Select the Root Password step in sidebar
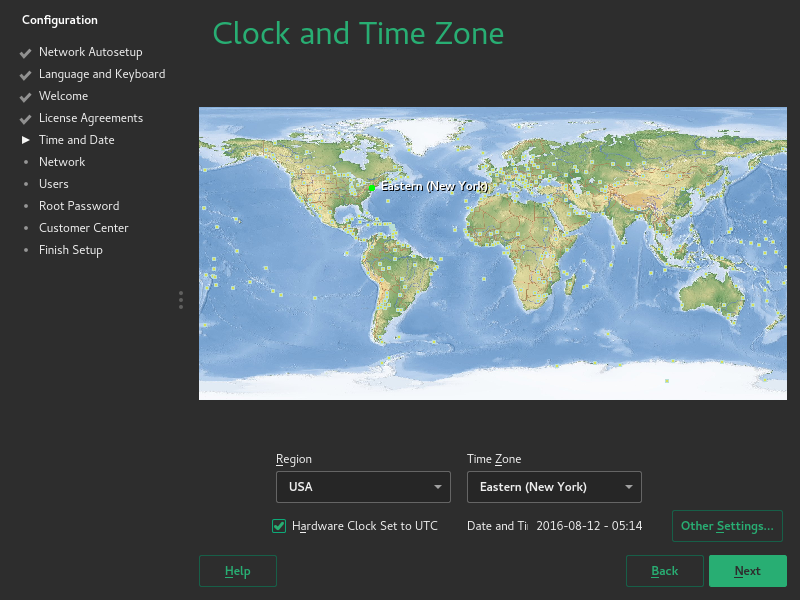The width and height of the screenshot is (800, 600). click(x=79, y=206)
